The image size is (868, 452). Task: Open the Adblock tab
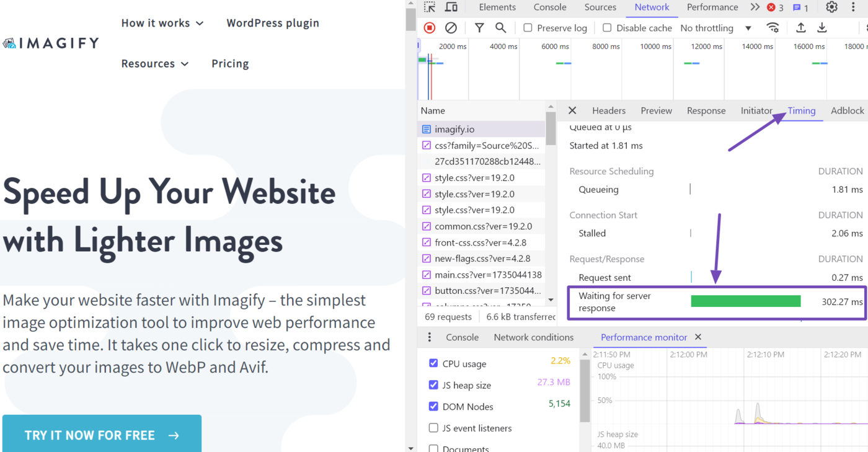coord(847,110)
